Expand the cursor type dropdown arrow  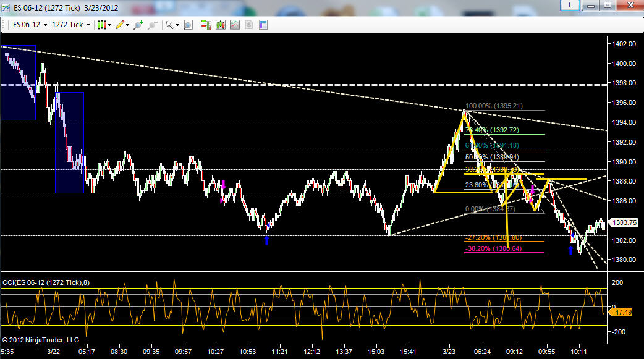pyautogui.click(x=177, y=25)
